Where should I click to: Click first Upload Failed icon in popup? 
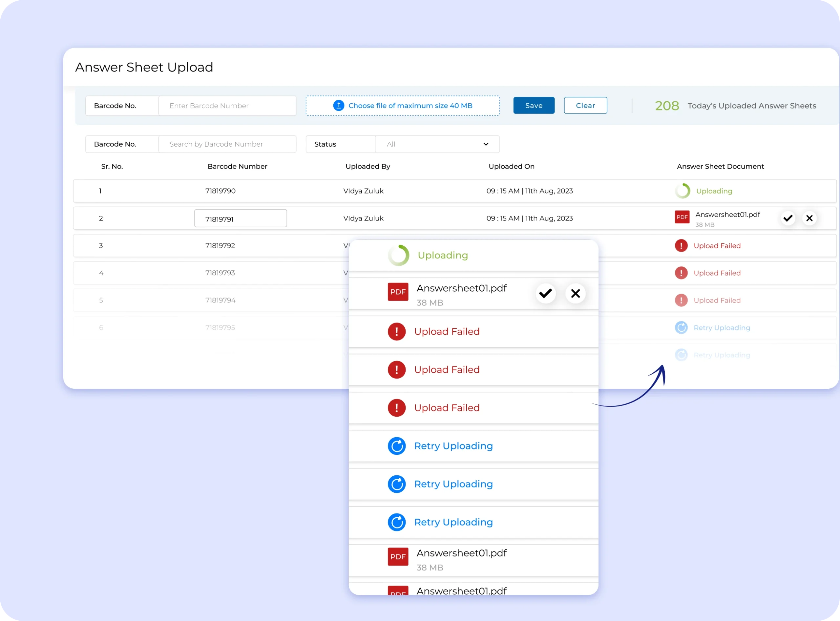coord(397,332)
